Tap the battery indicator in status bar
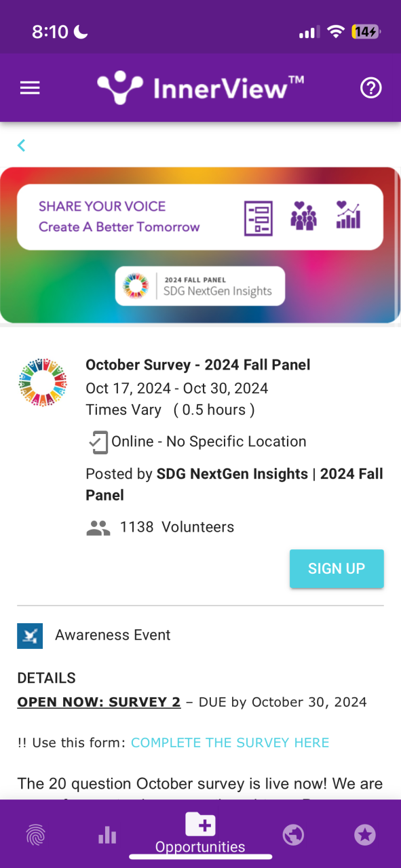The image size is (401, 868). tap(366, 31)
